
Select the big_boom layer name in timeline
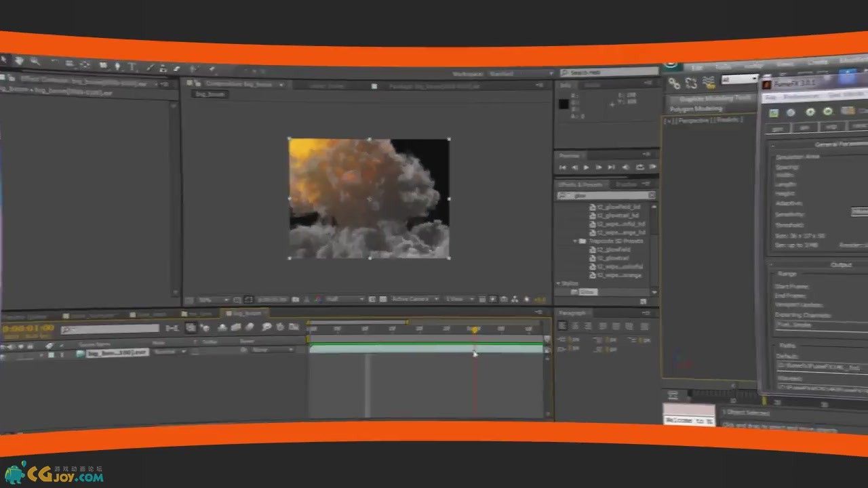coord(117,353)
